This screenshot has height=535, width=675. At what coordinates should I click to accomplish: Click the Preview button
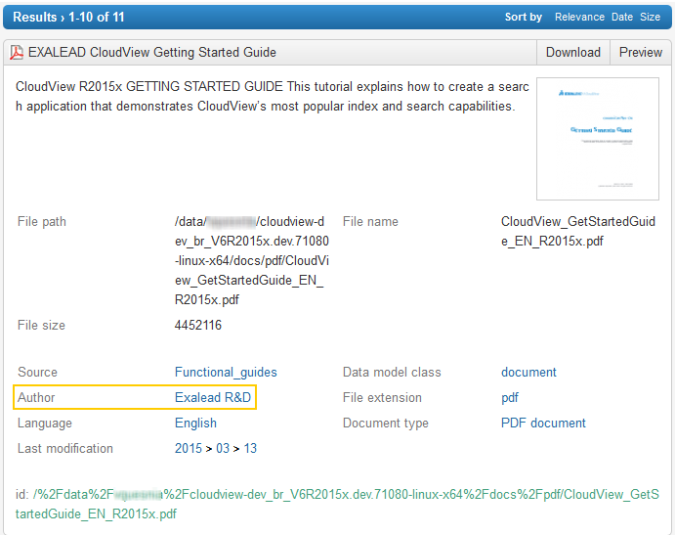point(641,53)
